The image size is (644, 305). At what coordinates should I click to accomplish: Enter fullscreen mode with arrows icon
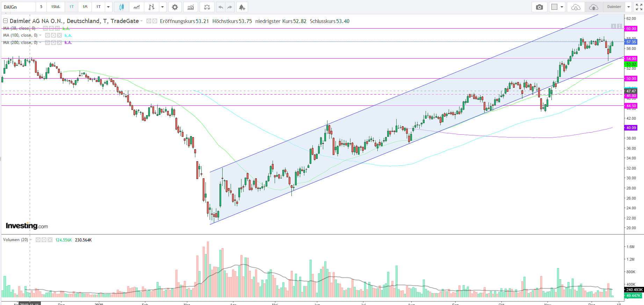tap(639, 7)
